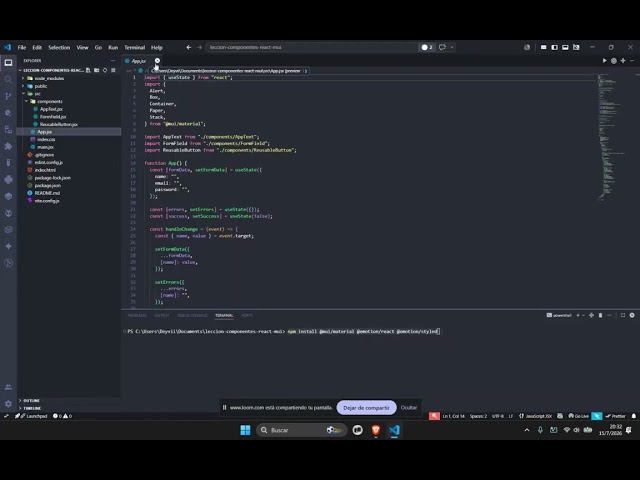This screenshot has height=480, width=640.
Task: Open ReusableButton.jsx in the file tree
Action: pyautogui.click(x=59, y=124)
